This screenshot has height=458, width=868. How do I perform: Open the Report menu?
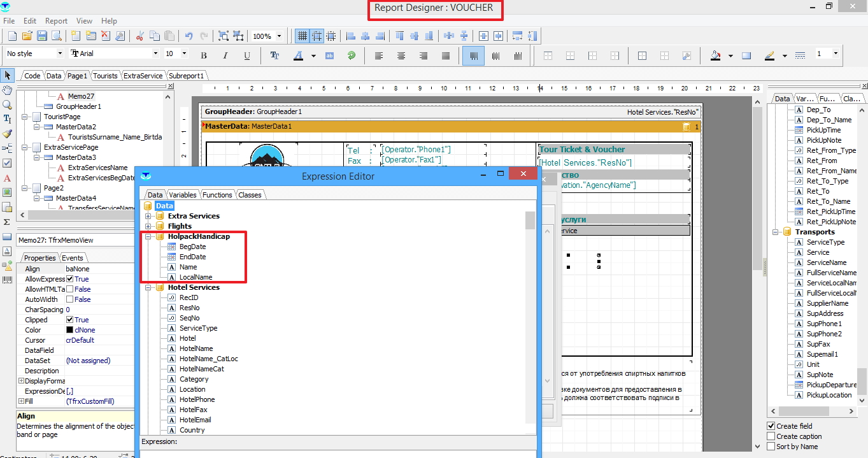(56, 21)
